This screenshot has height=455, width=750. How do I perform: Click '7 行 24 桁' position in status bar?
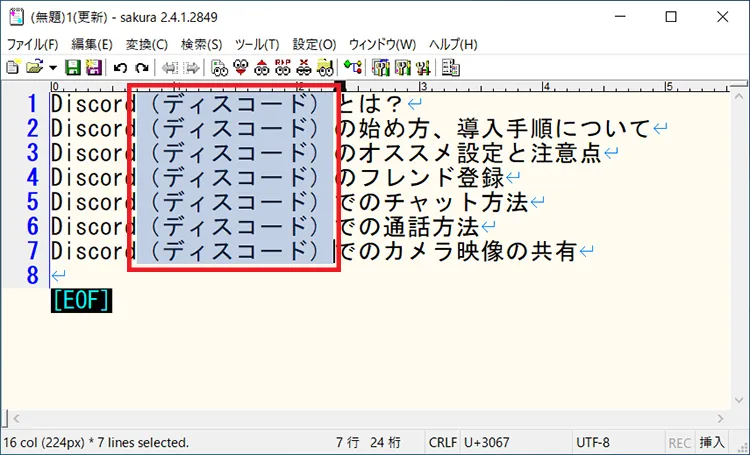tap(368, 443)
